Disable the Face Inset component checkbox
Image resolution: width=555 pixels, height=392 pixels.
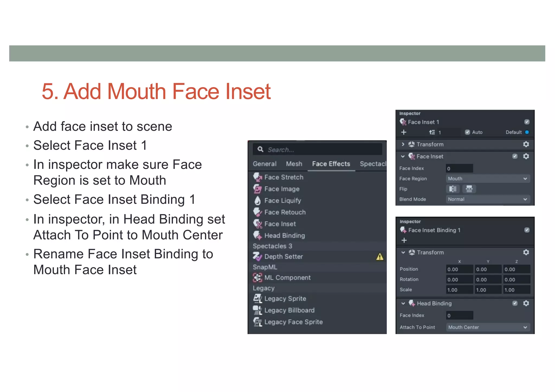pos(515,156)
